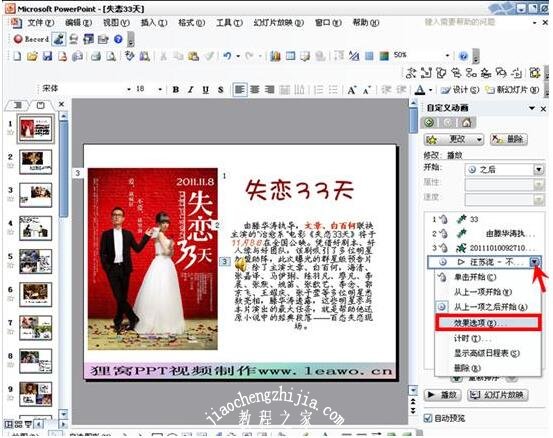Increase font size with large A
This screenshot has height=438, width=553.
[352, 90]
